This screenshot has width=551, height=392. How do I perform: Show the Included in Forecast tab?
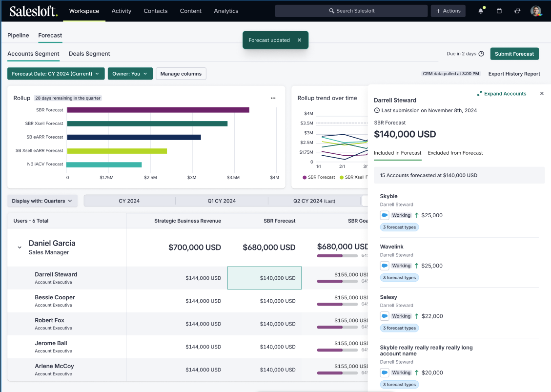tap(397, 153)
